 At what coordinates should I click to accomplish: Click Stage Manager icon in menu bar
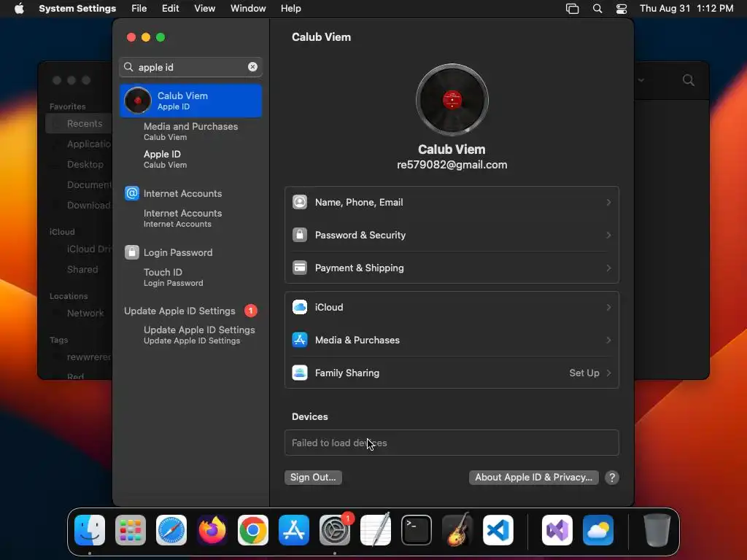click(x=572, y=9)
